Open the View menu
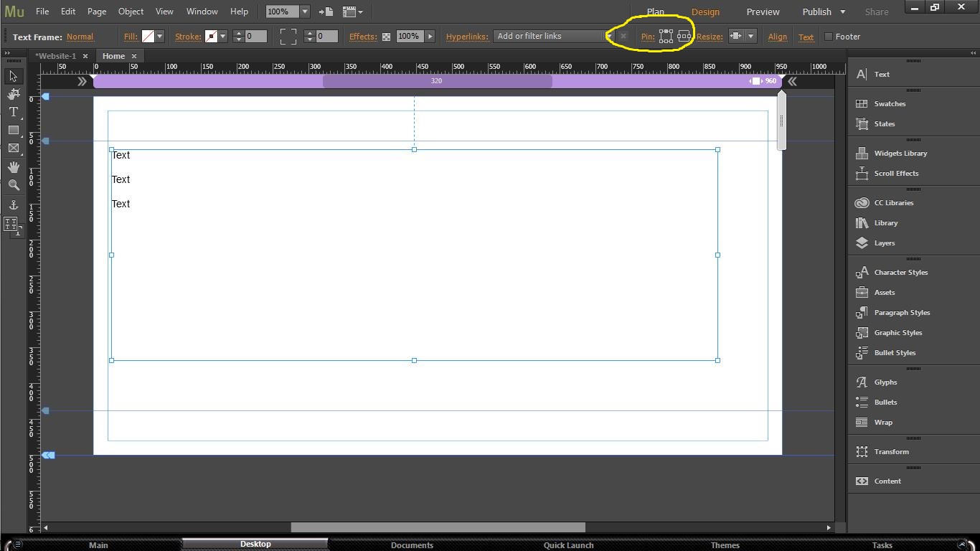Screen dimensions: 980x551 164,11
